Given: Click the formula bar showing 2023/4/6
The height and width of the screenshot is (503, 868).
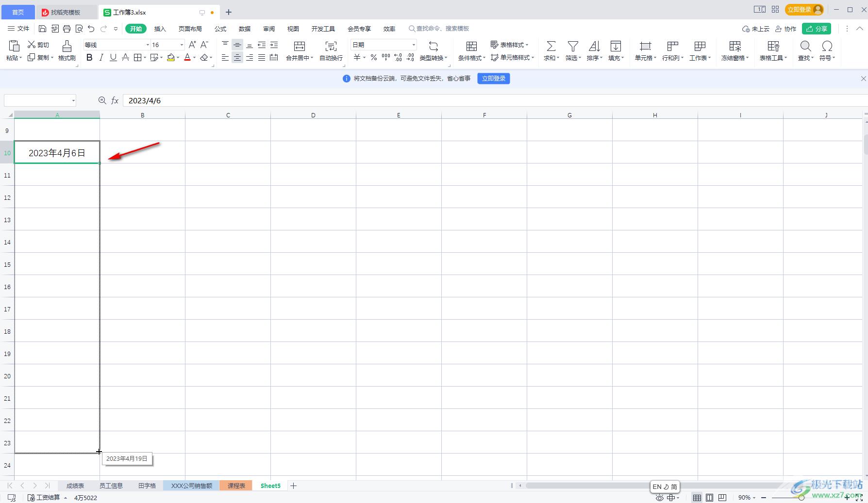Looking at the screenshot, I should coord(494,100).
